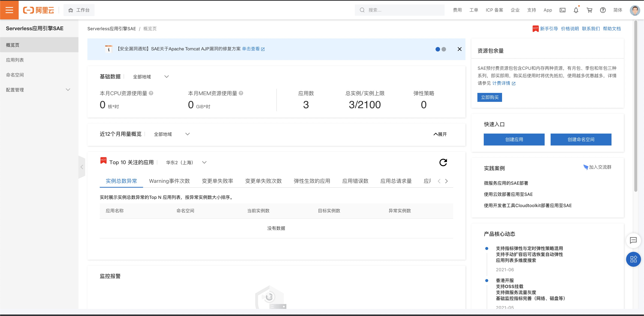The image size is (644, 316).
Task: Collapse the sidebar using handle arrow
Action: coord(82,167)
